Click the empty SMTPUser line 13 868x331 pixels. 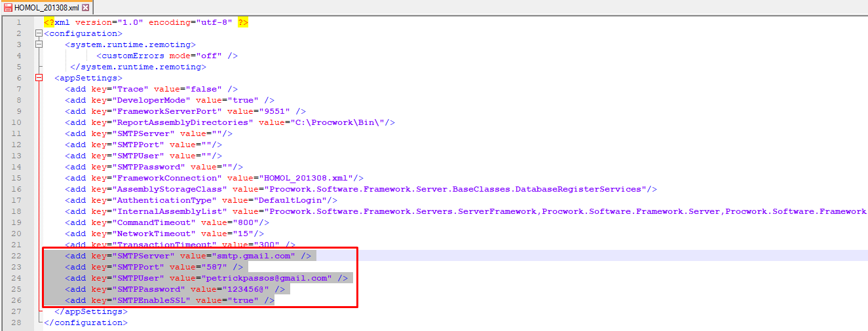point(143,156)
